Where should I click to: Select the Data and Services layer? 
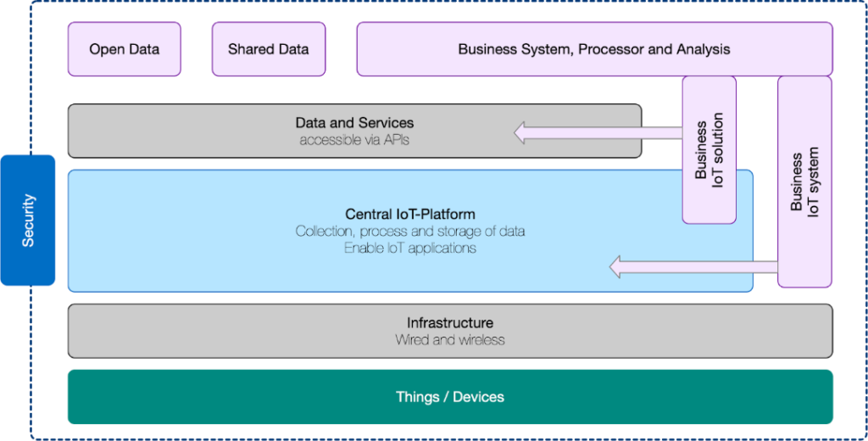tap(354, 131)
